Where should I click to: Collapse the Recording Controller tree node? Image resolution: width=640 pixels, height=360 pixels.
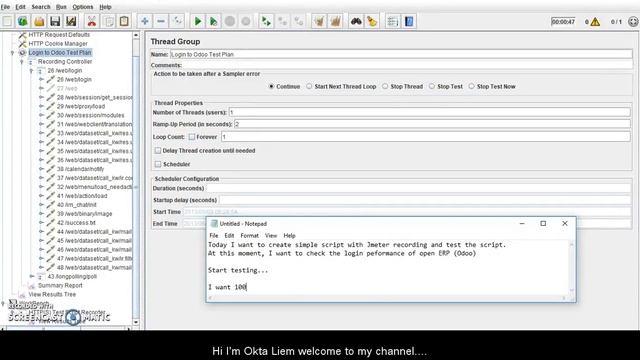click(x=22, y=62)
